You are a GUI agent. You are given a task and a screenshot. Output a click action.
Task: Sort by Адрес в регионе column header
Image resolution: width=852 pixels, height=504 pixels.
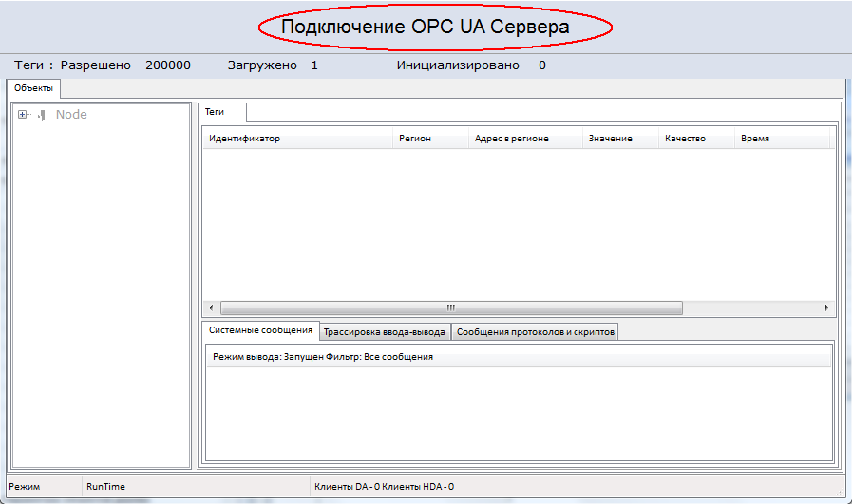(525, 139)
